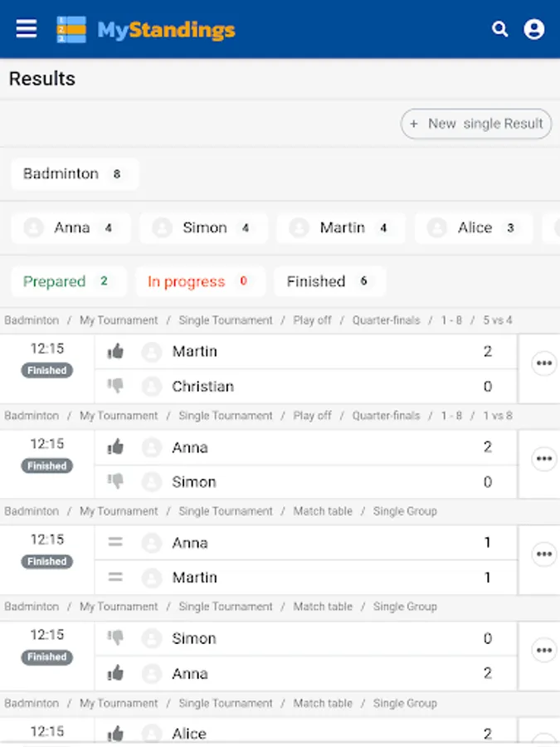Image resolution: width=560 pixels, height=747 pixels.
Task: Open the hamburger navigation menu
Action: (x=27, y=29)
